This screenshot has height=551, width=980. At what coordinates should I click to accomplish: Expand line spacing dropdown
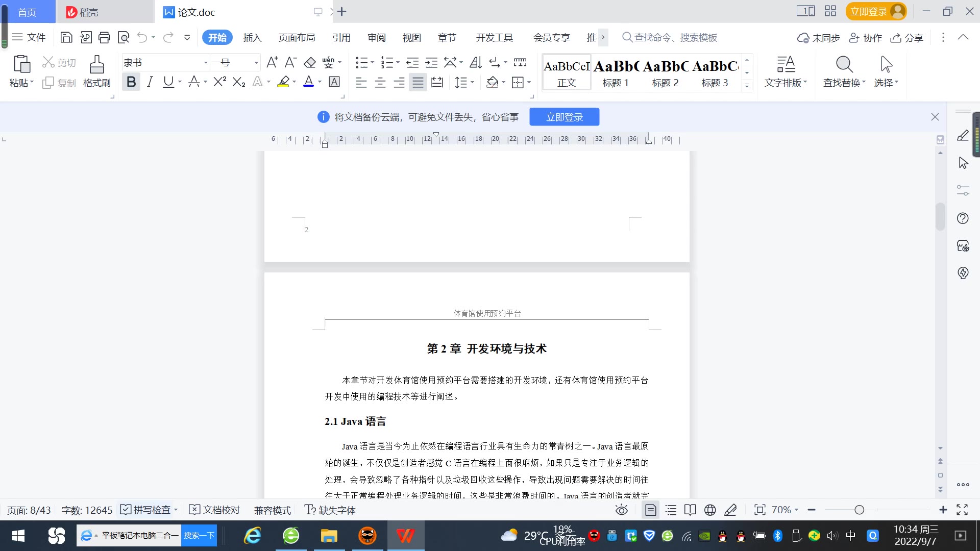pos(472,82)
